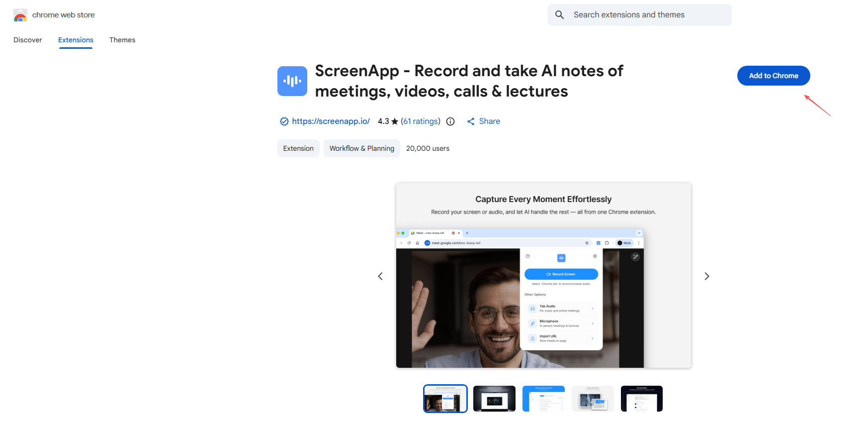Focus the Search extensions and themes field
Screen dimensions: 868x432
[x=640, y=15]
